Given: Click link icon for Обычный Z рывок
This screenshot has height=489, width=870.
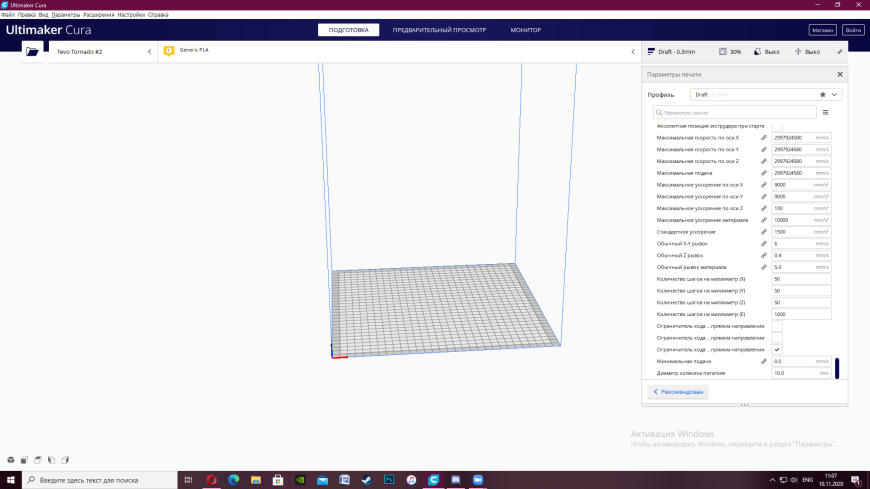Looking at the screenshot, I should [764, 255].
